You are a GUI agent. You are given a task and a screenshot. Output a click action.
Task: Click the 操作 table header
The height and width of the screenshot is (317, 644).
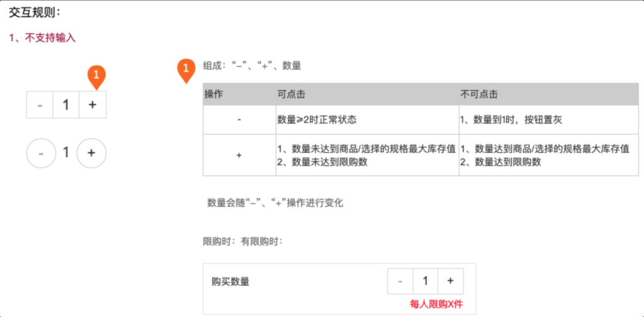click(214, 94)
